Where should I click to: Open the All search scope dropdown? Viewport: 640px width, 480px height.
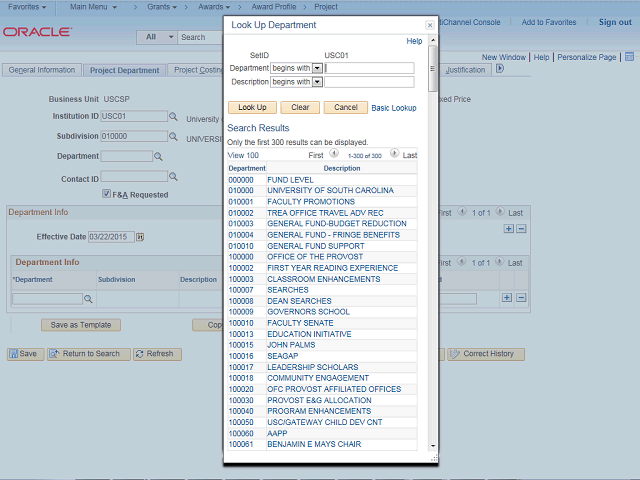(157, 37)
